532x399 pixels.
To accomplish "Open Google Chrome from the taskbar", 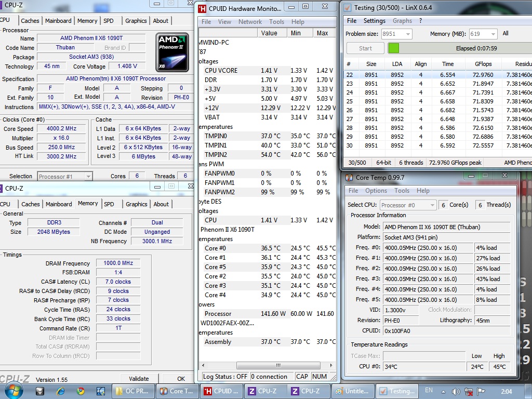I will (81, 391).
